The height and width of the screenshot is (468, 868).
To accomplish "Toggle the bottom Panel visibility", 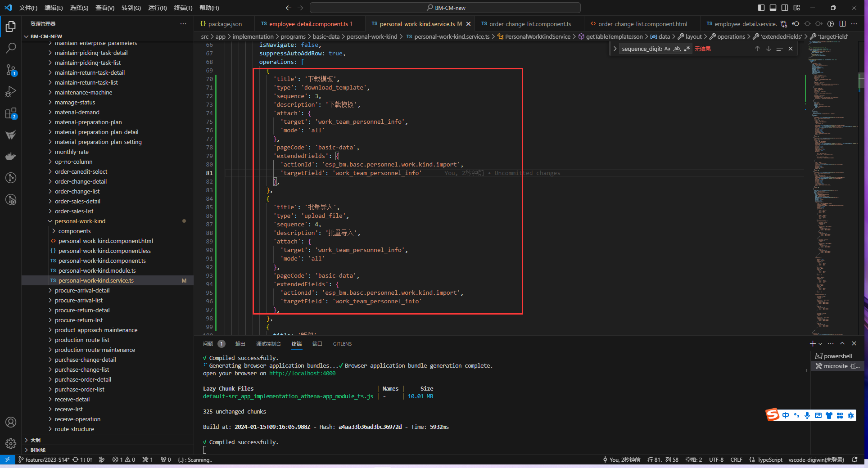I will pos(773,8).
